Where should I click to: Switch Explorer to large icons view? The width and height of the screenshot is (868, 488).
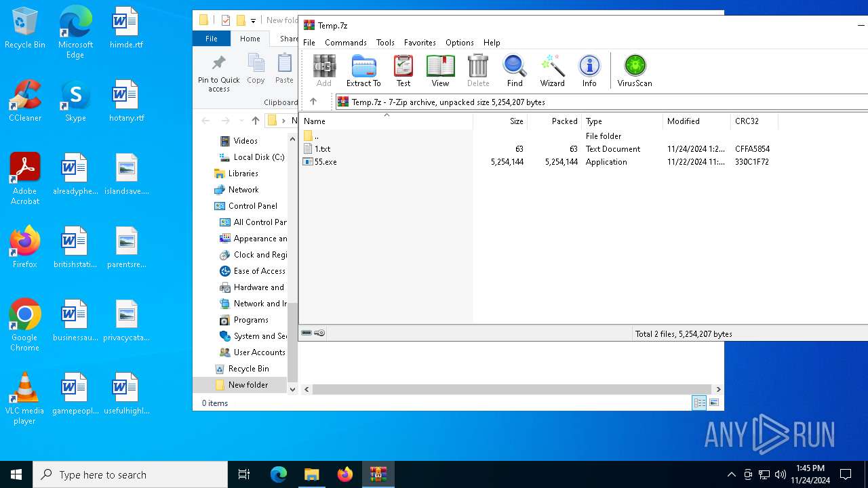point(713,403)
